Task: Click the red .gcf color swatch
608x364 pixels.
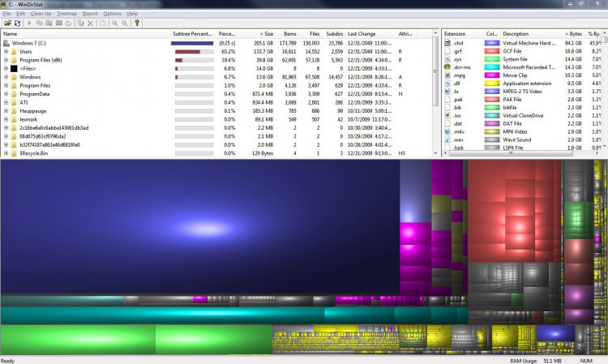Action: coord(492,51)
